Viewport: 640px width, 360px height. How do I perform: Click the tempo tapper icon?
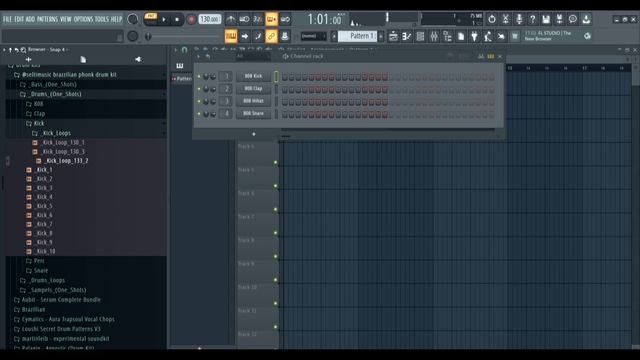coord(488,36)
